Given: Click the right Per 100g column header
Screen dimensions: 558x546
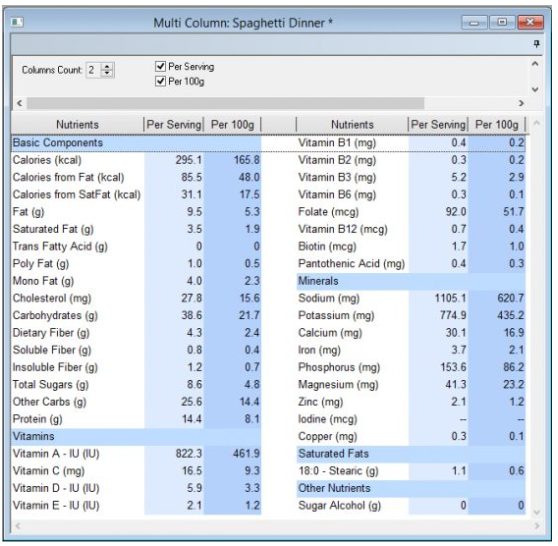Looking at the screenshot, I should click(x=497, y=125).
